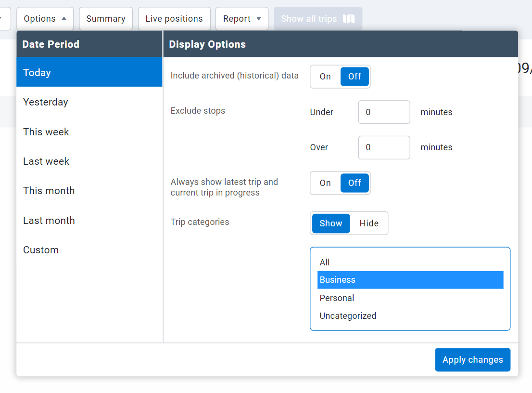Image resolution: width=532 pixels, height=393 pixels.
Task: Select the Last month period
Action: 49,220
